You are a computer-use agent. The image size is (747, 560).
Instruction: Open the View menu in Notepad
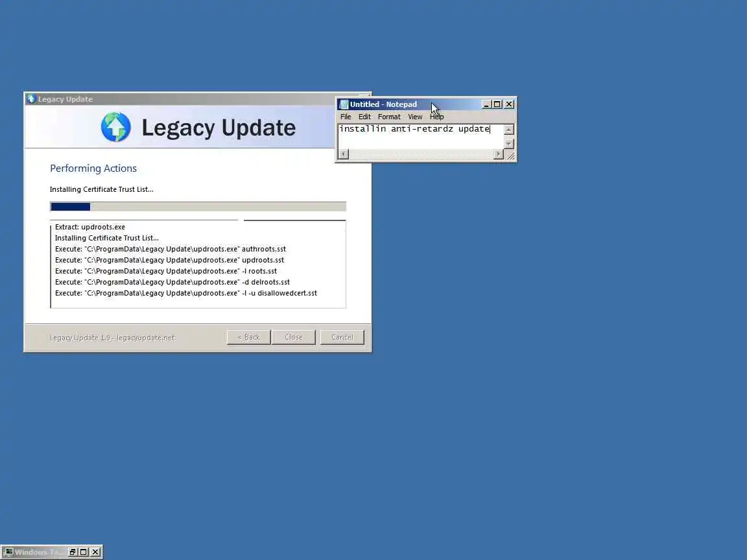415,117
